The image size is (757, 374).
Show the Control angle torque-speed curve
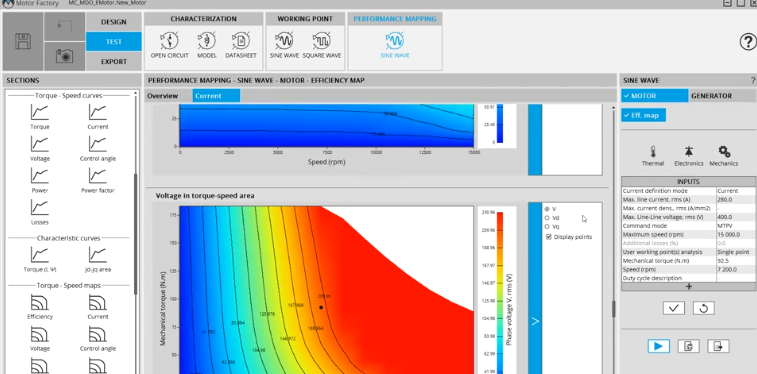(98, 149)
